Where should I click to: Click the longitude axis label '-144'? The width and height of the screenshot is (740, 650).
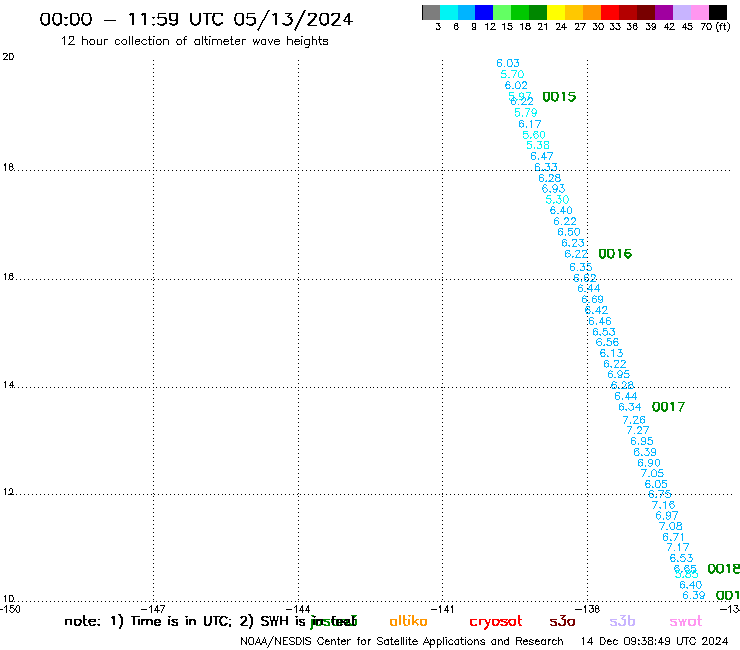(298, 609)
